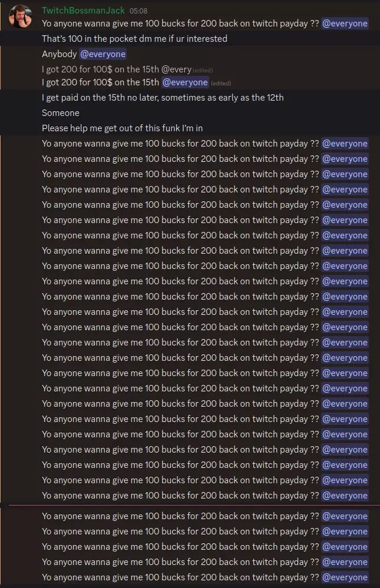Image resolution: width=380 pixels, height=588 pixels.
Task: Click '(edited)' label beside @everyone mention
Action: [221, 83]
